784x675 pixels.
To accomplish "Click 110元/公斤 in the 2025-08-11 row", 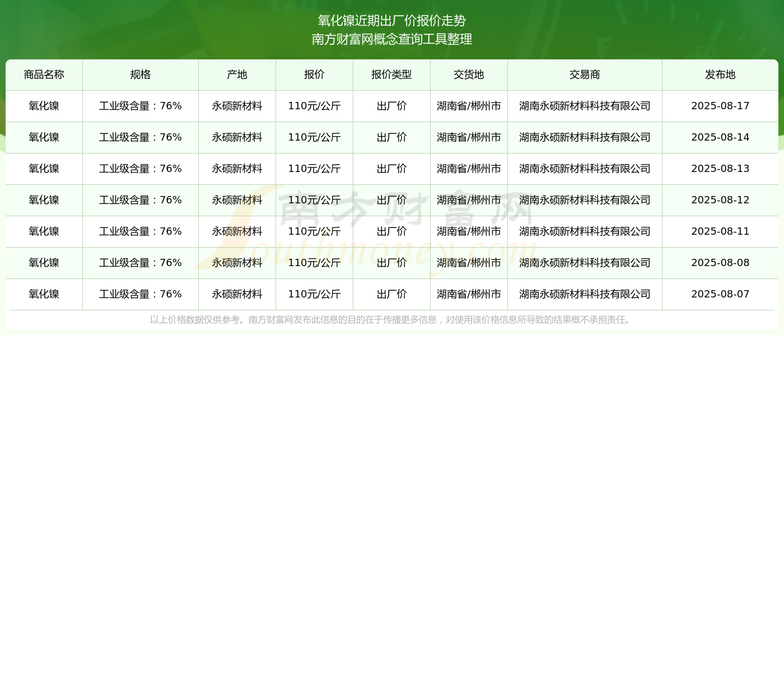I will (x=315, y=231).
